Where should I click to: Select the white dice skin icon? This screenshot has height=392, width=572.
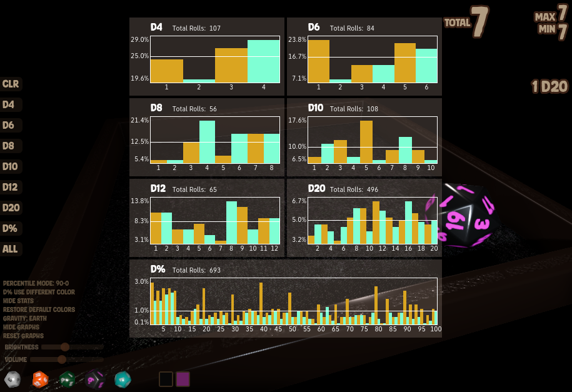(x=13, y=379)
